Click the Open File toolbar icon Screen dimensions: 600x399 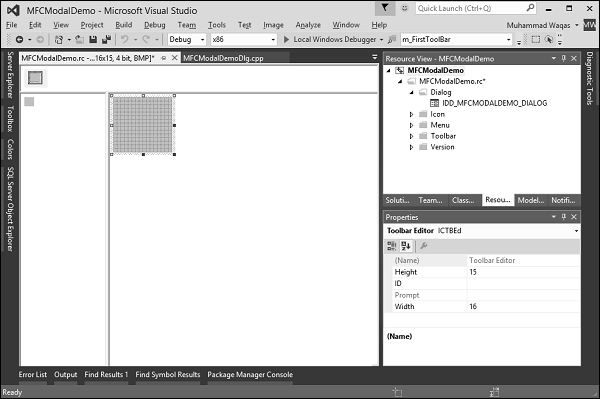tap(79, 39)
